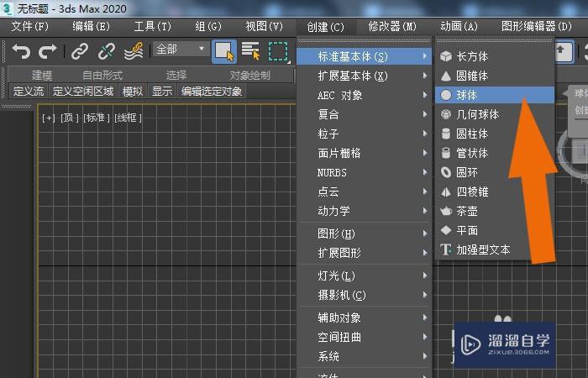Expand 空间扭曲 space warps submenu
Screen dimensions: 588x378
pos(364,337)
